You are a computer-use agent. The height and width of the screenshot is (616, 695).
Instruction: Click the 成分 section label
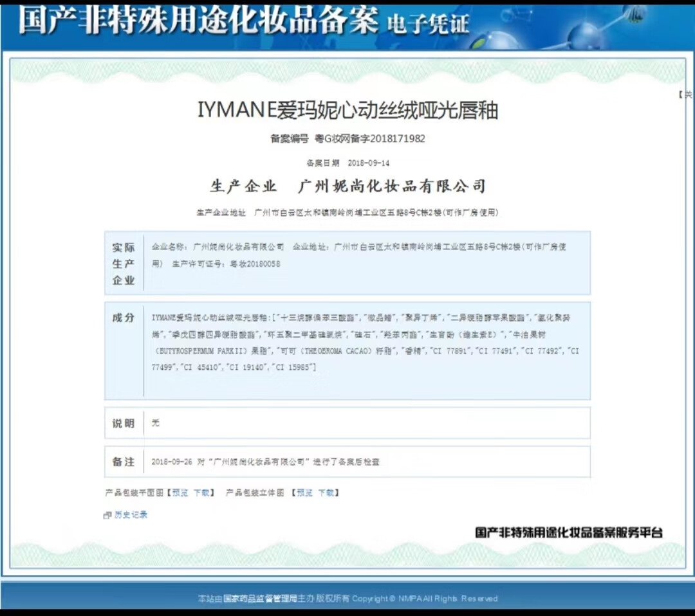point(123,318)
